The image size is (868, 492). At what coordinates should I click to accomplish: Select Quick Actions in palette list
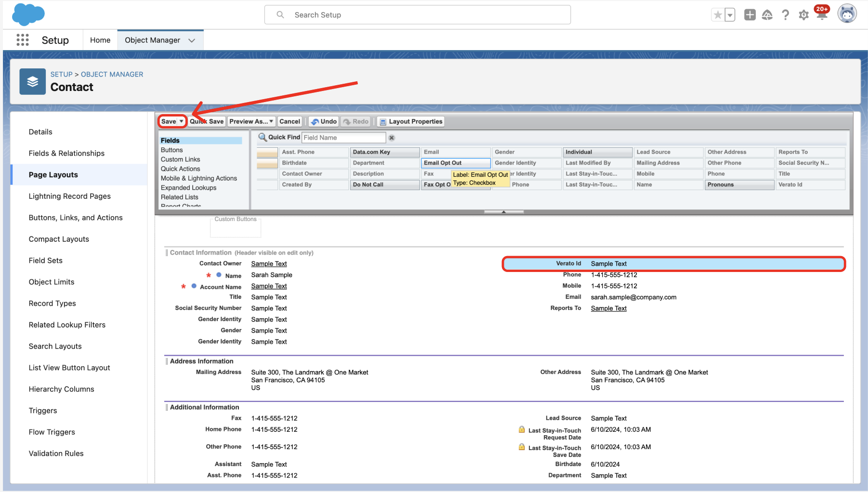180,168
